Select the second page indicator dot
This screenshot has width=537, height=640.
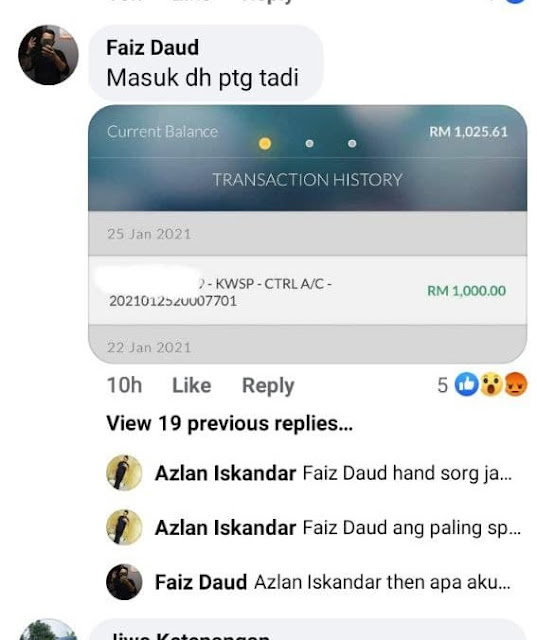pos(309,144)
